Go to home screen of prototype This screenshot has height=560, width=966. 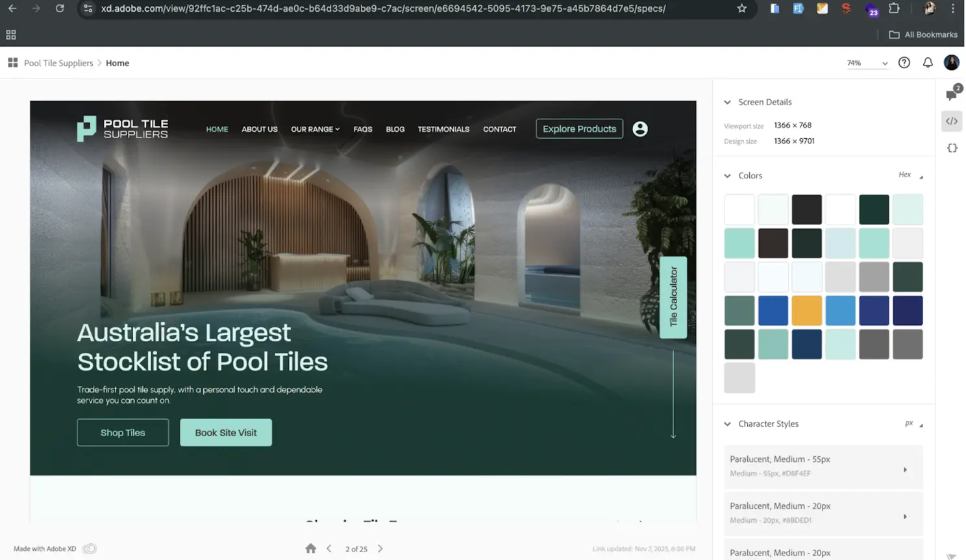pyautogui.click(x=310, y=548)
